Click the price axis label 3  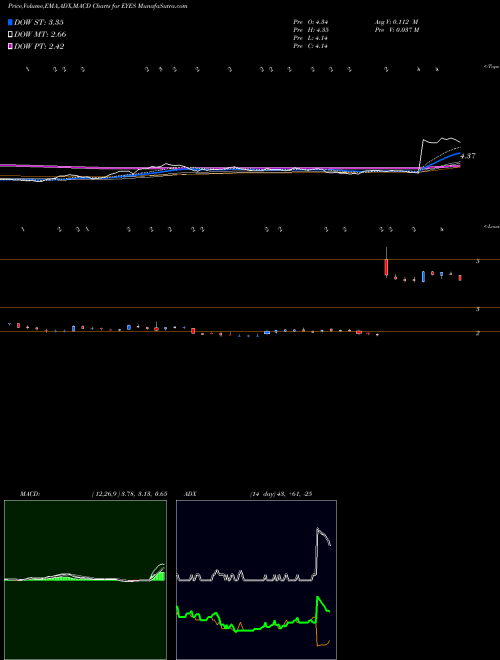pyautogui.click(x=478, y=309)
